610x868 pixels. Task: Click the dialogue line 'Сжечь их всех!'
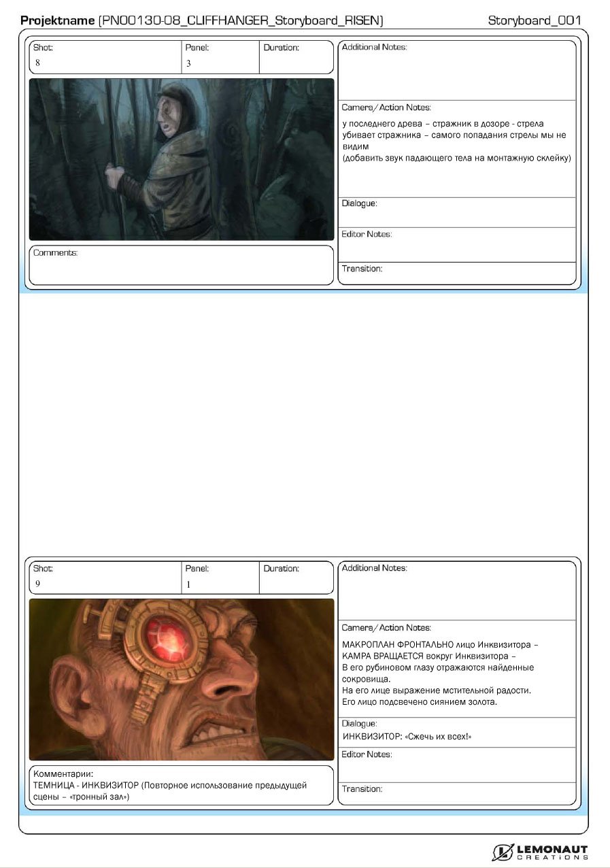pos(407,737)
